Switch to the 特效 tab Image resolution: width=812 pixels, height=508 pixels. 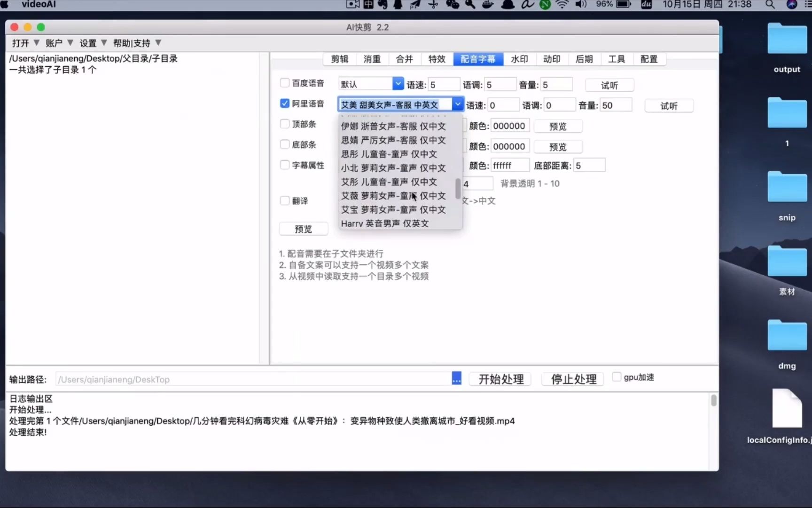point(437,59)
